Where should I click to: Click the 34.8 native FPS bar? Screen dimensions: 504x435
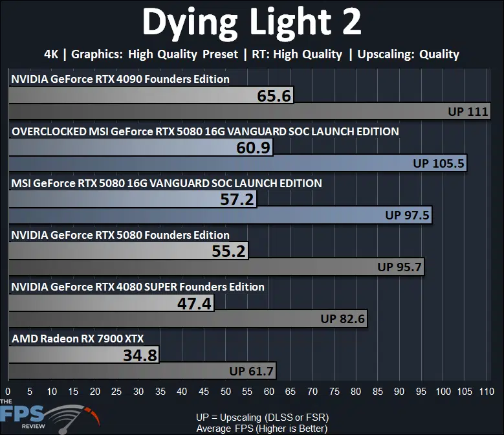[84, 355]
